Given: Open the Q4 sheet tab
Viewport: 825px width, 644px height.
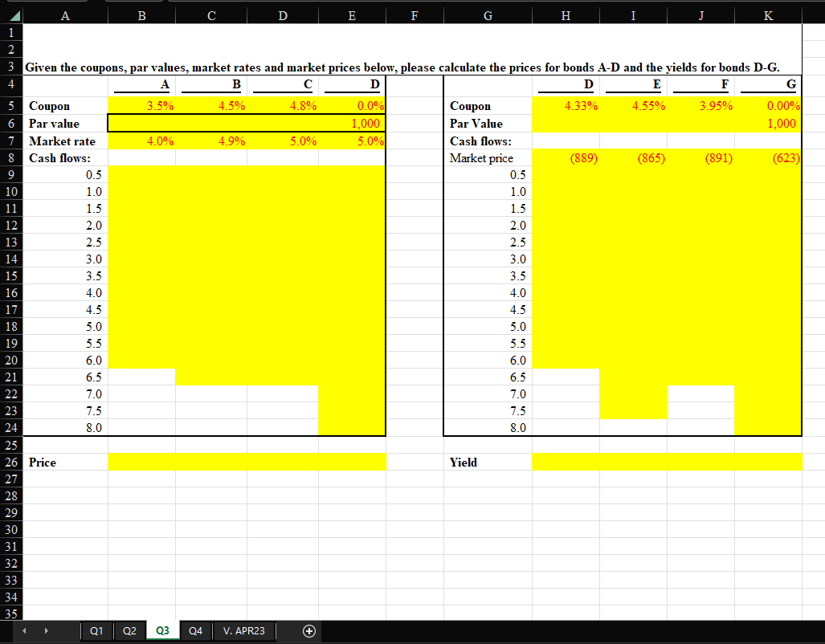Looking at the screenshot, I should coord(195,630).
